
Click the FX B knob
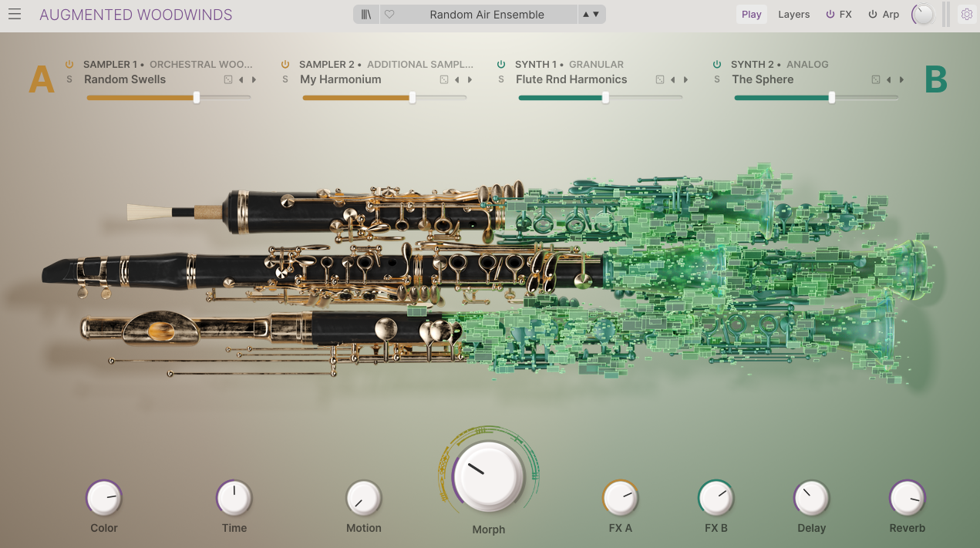(716, 498)
